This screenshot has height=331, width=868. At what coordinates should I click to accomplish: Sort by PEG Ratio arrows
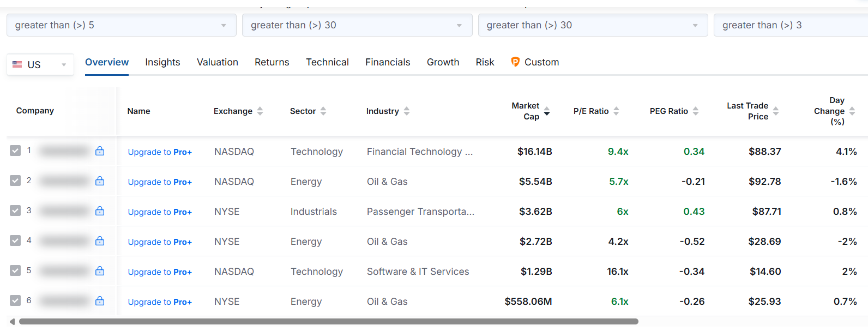coord(696,111)
